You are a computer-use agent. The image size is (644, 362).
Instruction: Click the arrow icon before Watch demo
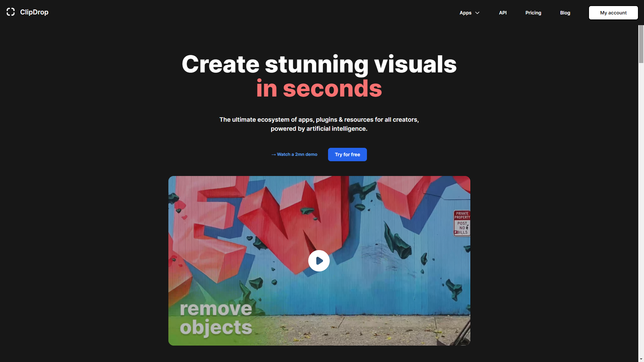(273, 155)
